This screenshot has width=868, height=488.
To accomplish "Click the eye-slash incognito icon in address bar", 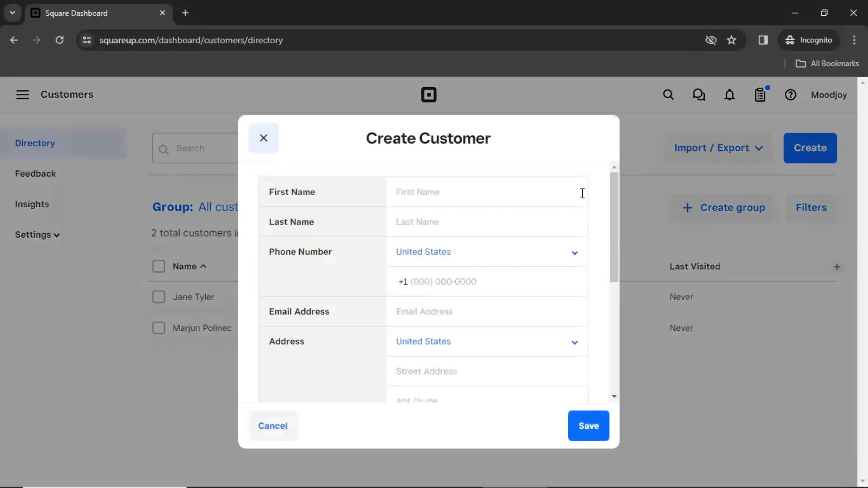I will pos(710,41).
